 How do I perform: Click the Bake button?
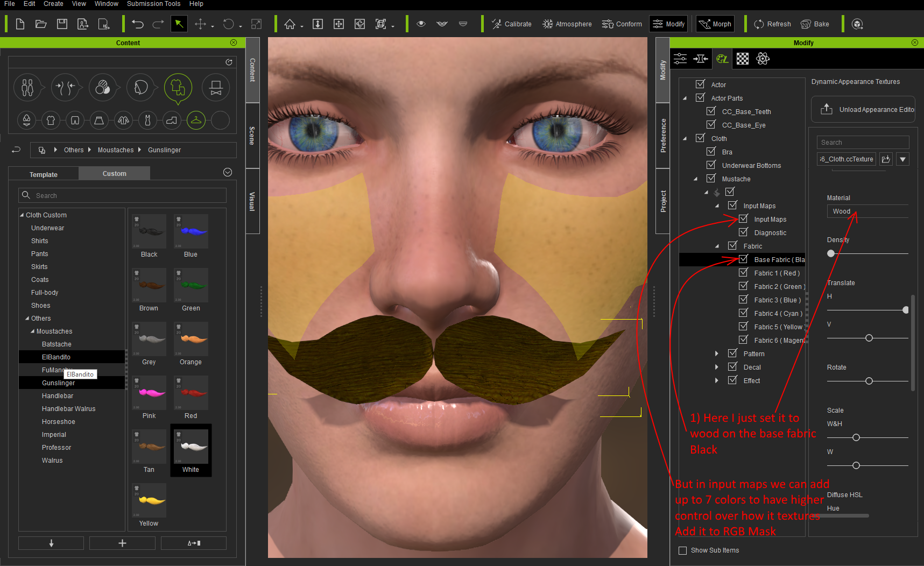pyautogui.click(x=815, y=24)
